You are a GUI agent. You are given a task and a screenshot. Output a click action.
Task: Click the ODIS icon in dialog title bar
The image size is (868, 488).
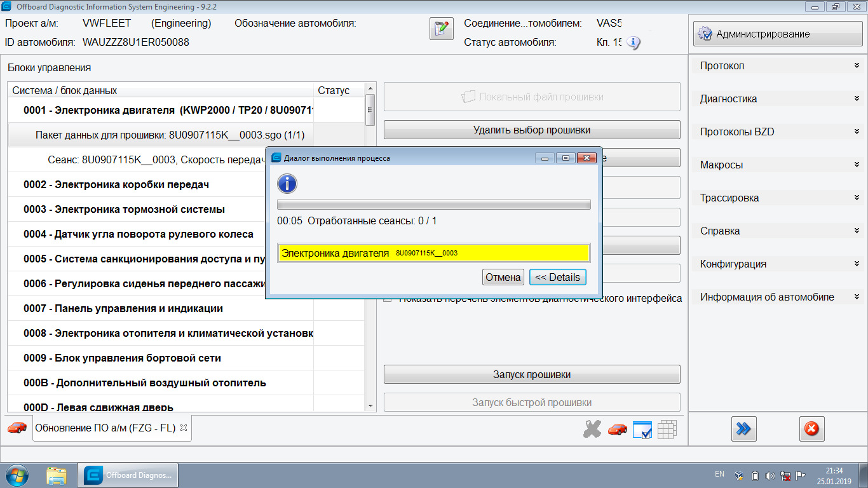(276, 158)
